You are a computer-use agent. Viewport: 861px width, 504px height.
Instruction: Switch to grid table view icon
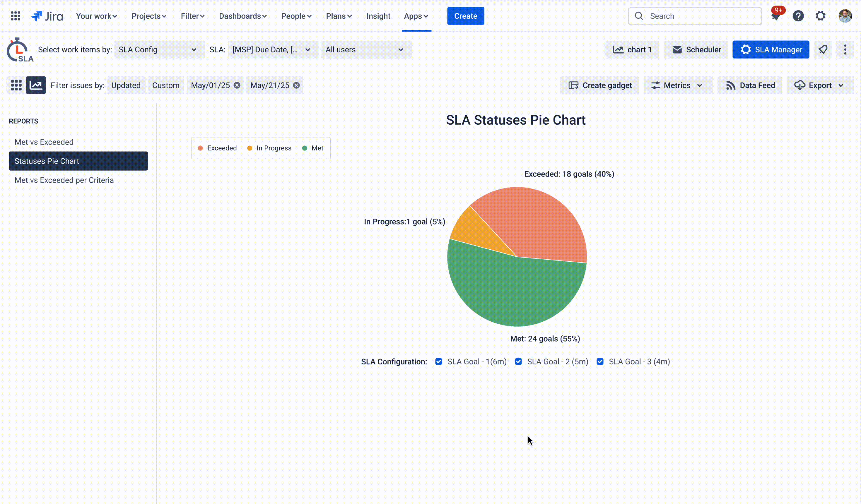16,85
